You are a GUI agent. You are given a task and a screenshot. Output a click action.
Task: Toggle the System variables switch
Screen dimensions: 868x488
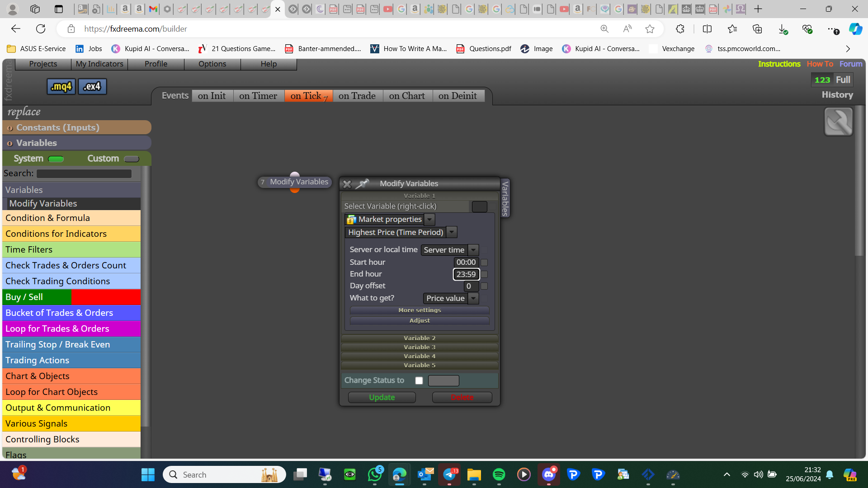click(56, 159)
